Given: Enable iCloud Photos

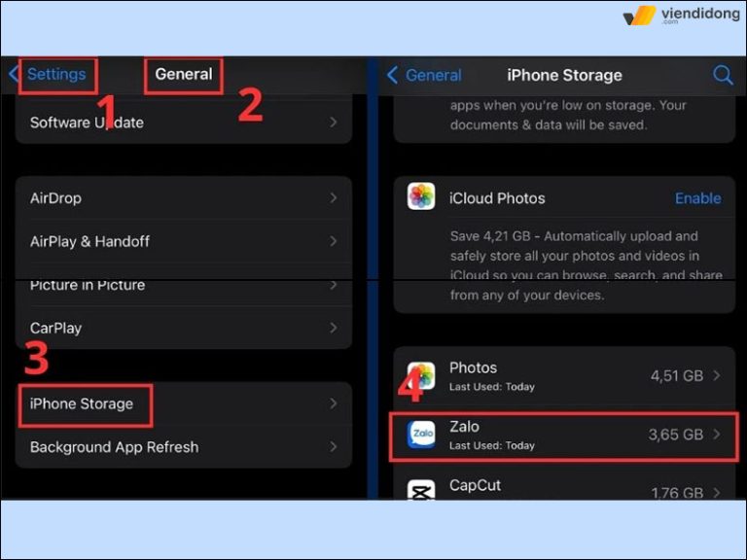Looking at the screenshot, I should coord(697,198).
